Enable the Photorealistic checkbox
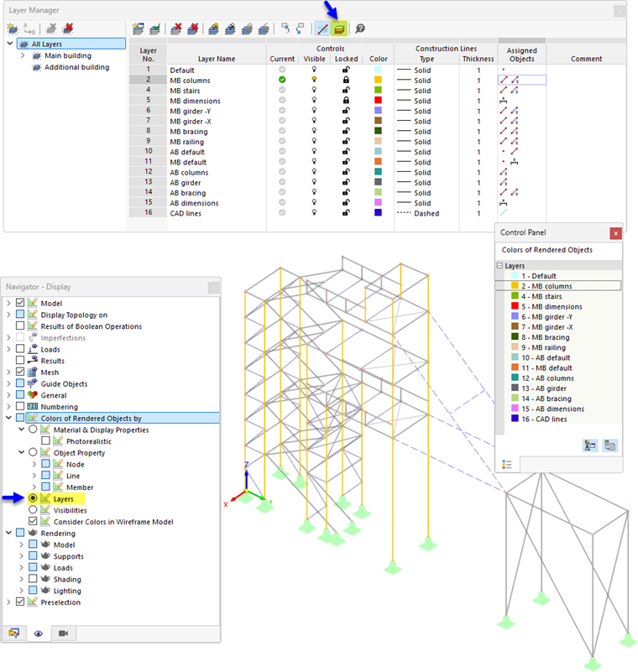This screenshot has width=638, height=672. (x=46, y=440)
